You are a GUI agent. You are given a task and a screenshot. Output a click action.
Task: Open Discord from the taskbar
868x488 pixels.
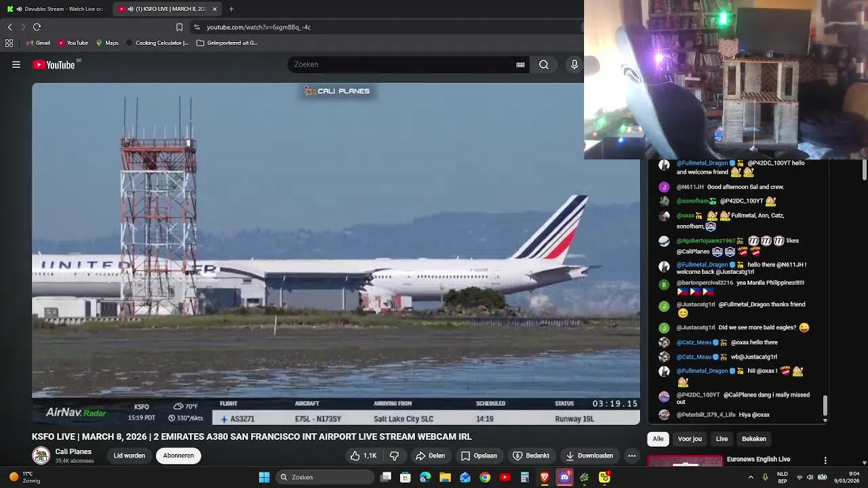(564, 477)
